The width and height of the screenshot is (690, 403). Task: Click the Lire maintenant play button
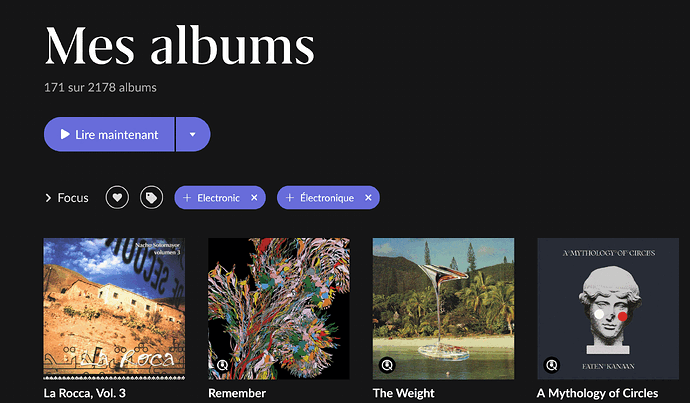109,134
